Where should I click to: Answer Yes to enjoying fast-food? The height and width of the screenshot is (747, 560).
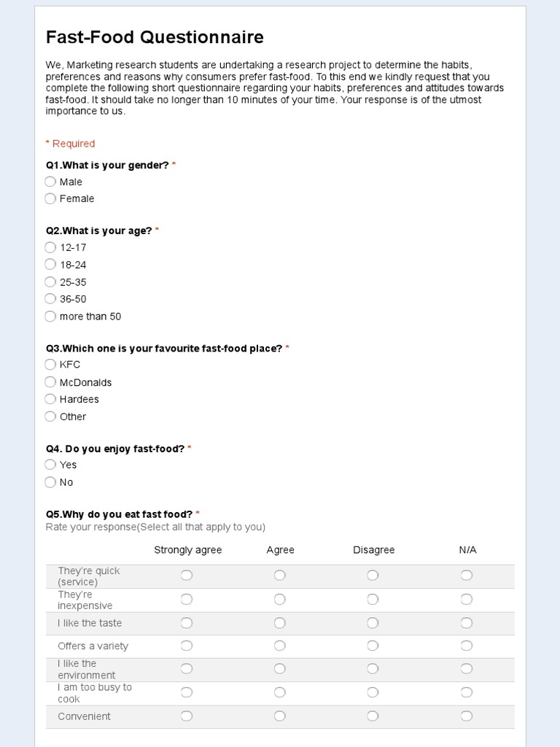(50, 465)
